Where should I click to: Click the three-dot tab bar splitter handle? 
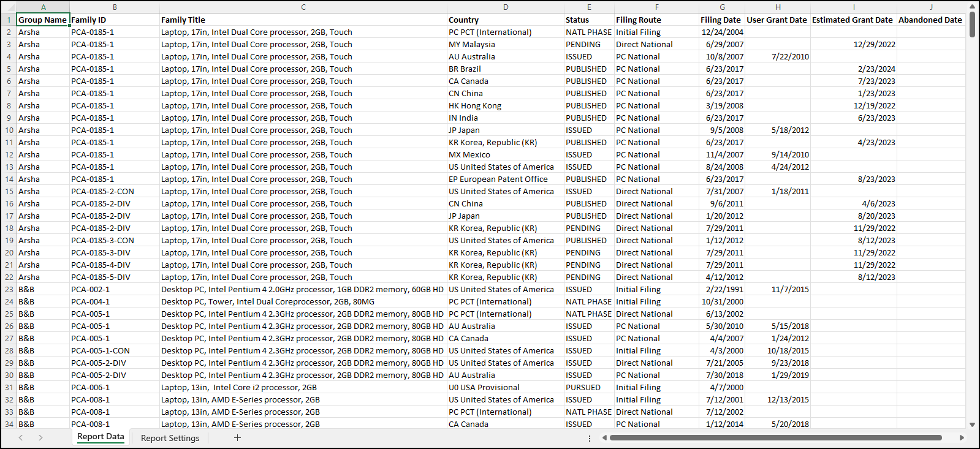pyautogui.click(x=590, y=438)
